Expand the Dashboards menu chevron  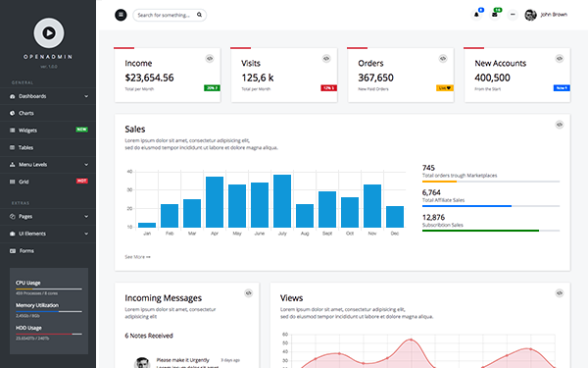click(x=86, y=96)
